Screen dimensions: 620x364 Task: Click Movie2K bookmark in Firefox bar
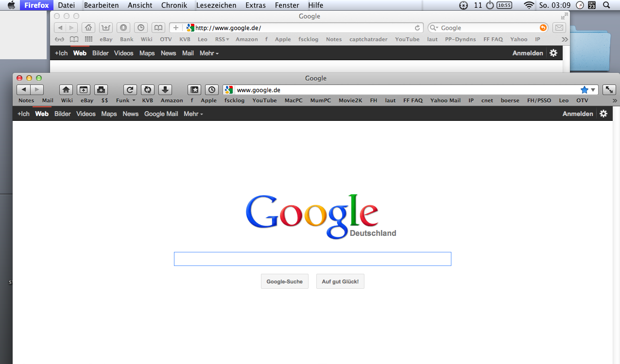click(x=350, y=100)
